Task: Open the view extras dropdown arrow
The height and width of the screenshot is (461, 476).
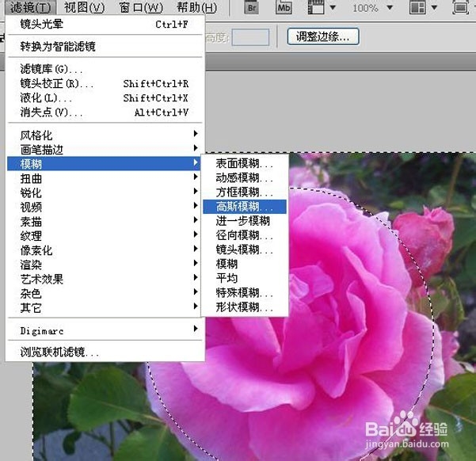Action: pyautogui.click(x=333, y=8)
